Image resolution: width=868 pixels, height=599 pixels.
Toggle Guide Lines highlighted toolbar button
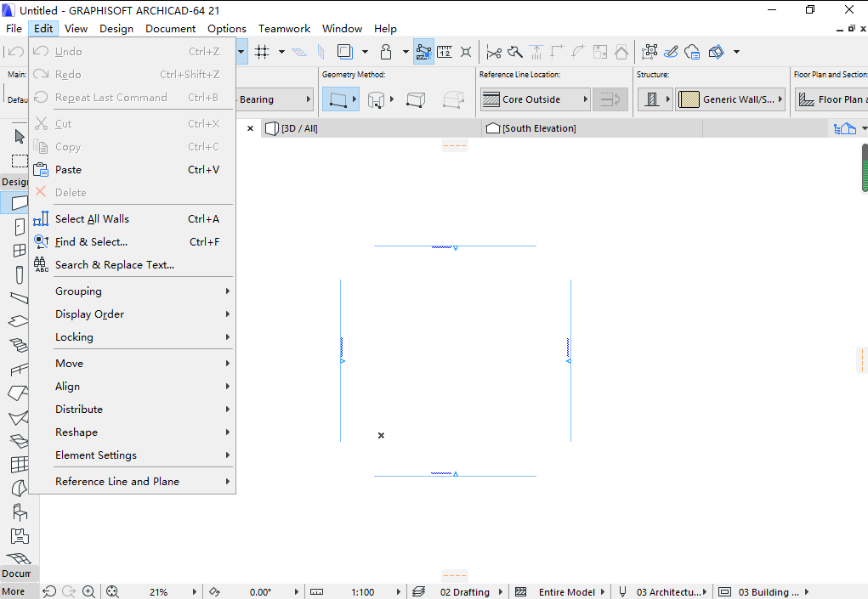[423, 52]
